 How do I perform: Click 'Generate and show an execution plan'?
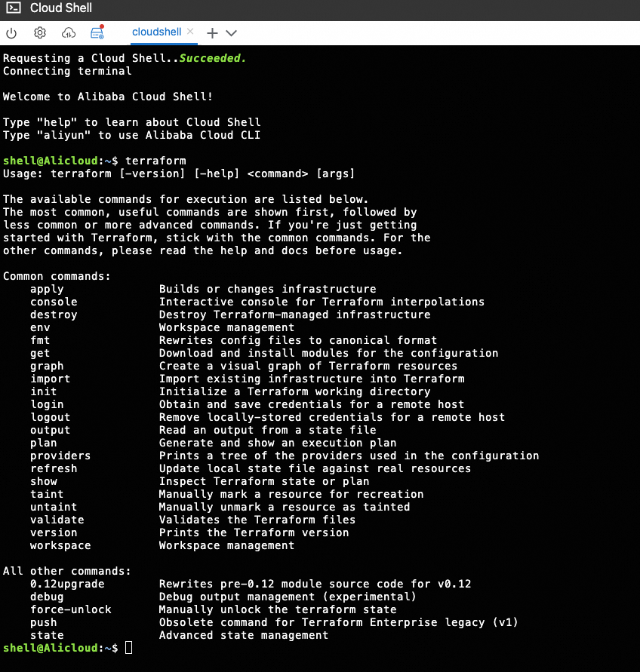click(278, 443)
